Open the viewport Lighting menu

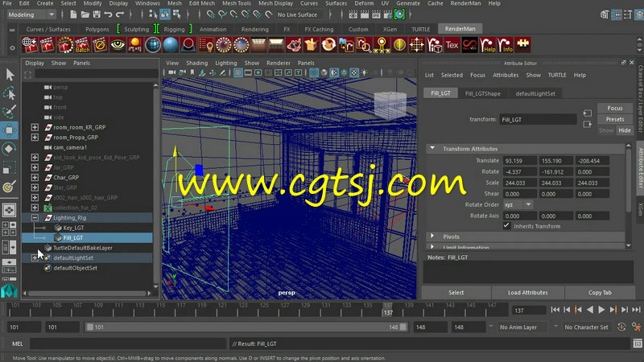pos(226,64)
